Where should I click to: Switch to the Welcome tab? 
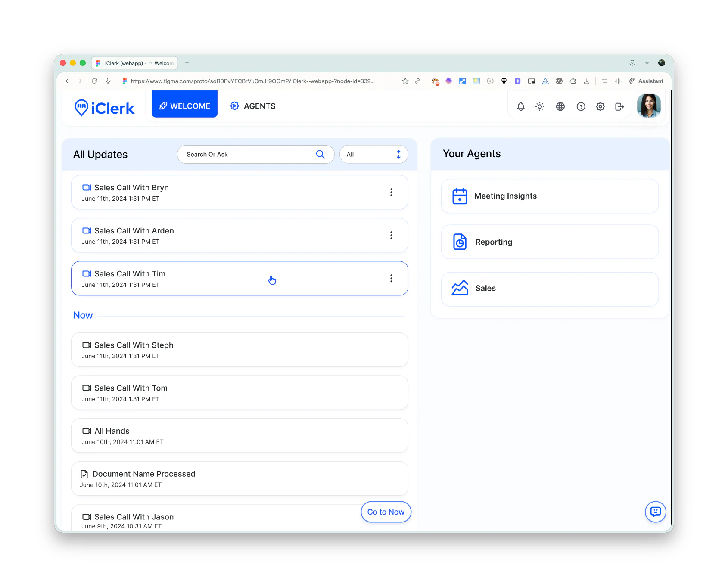pyautogui.click(x=184, y=104)
